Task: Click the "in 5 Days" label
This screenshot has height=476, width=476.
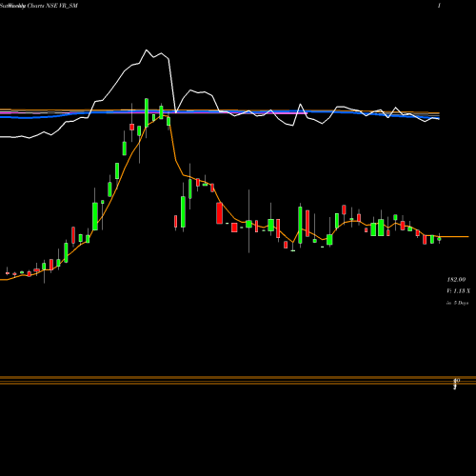Action: 457,303
